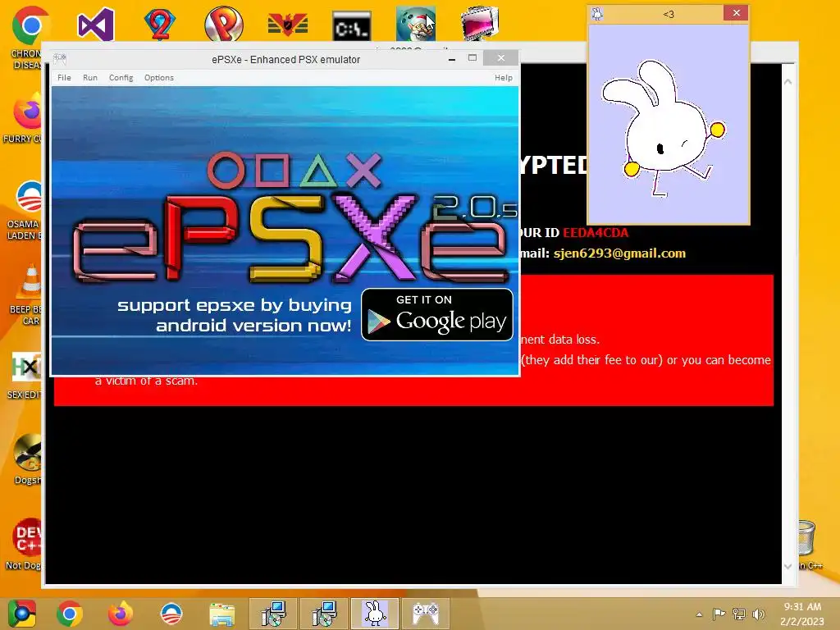Image resolution: width=840 pixels, height=630 pixels.
Task: Click scroll up arrow in ransom note window
Action: [787, 82]
